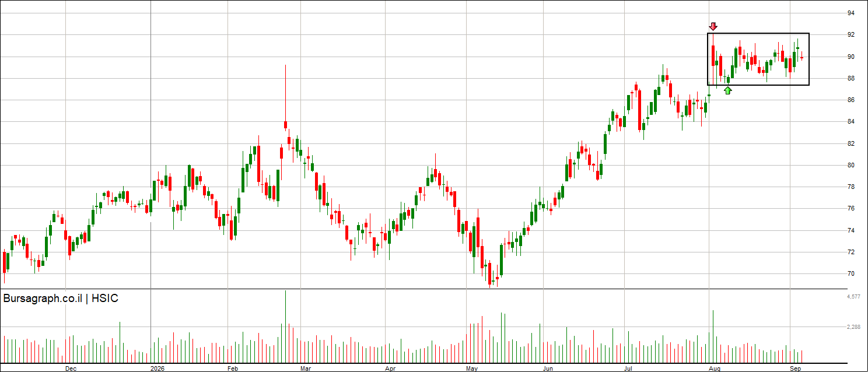
Task: Click the 92 price axis label
Action: [851, 35]
